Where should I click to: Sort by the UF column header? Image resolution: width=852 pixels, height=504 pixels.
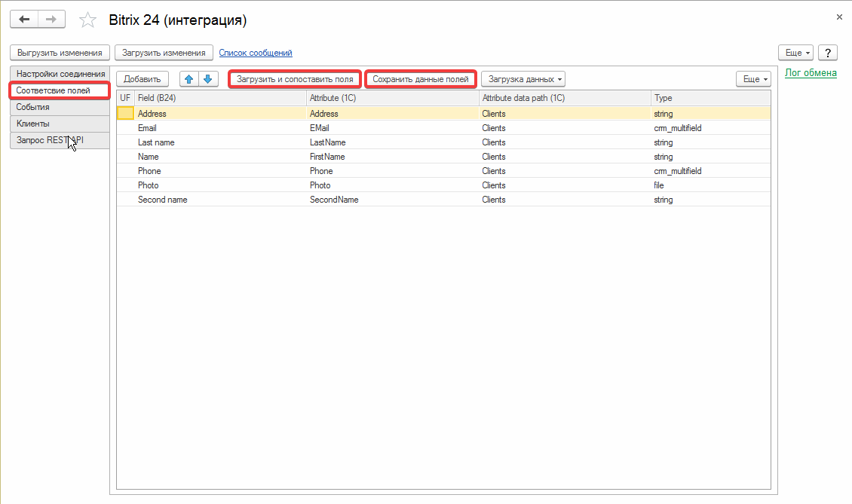point(125,98)
